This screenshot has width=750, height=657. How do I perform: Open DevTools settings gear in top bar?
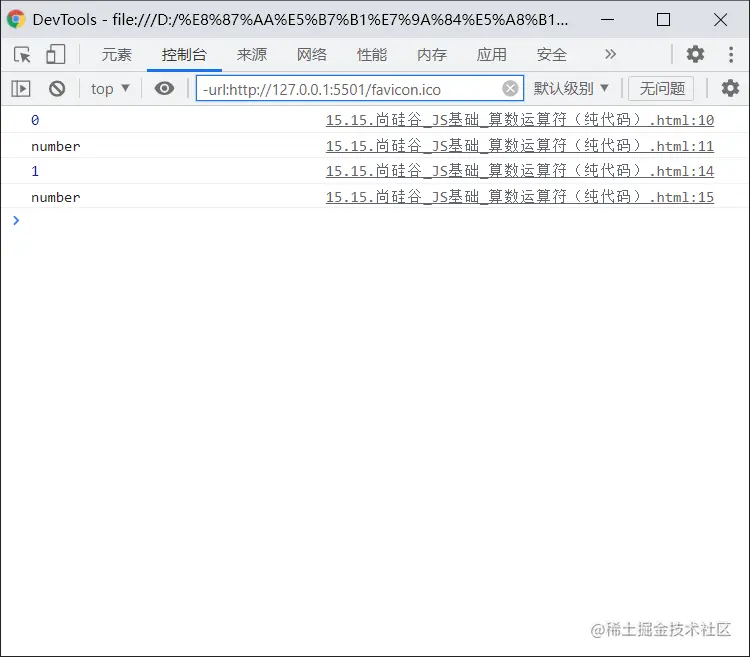[695, 54]
